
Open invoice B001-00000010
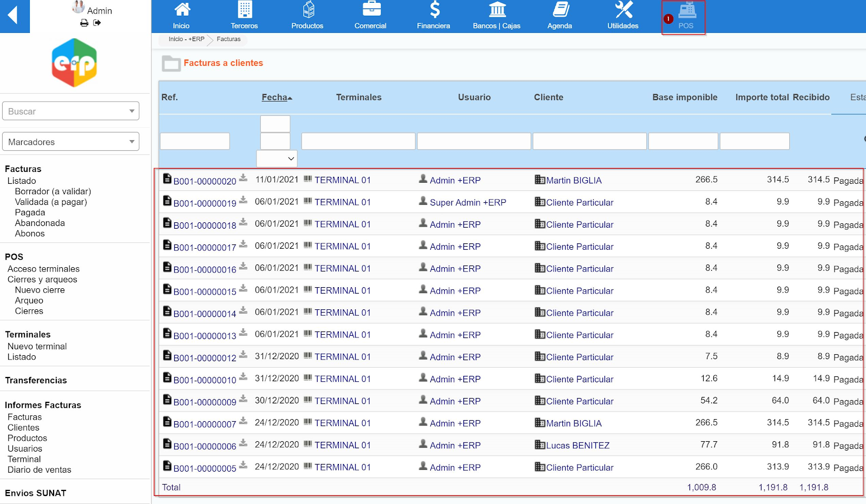point(205,380)
